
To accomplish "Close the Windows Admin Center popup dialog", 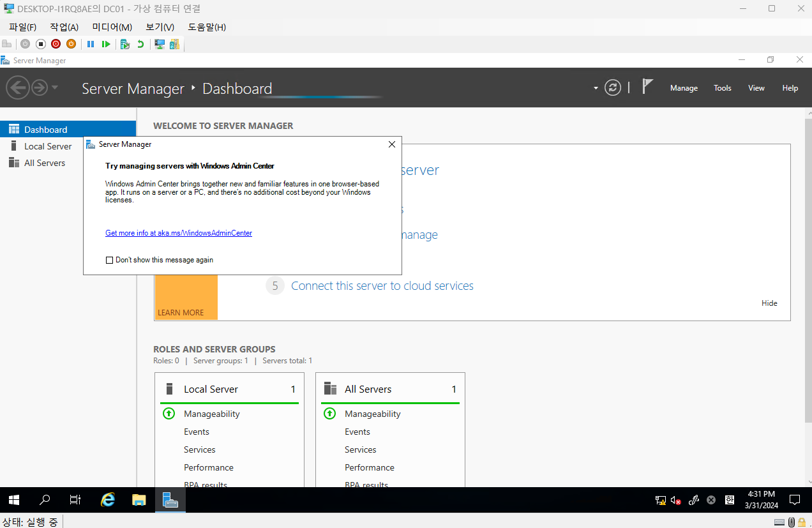I will pos(392,144).
